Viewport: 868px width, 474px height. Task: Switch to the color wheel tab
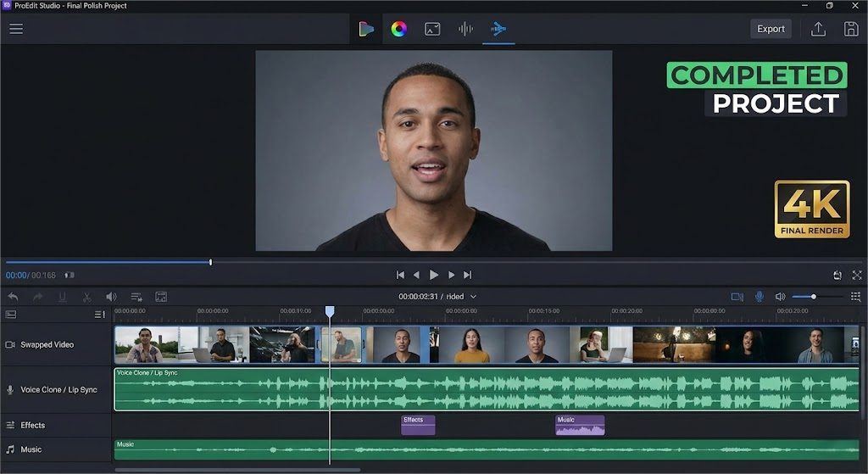pos(398,29)
